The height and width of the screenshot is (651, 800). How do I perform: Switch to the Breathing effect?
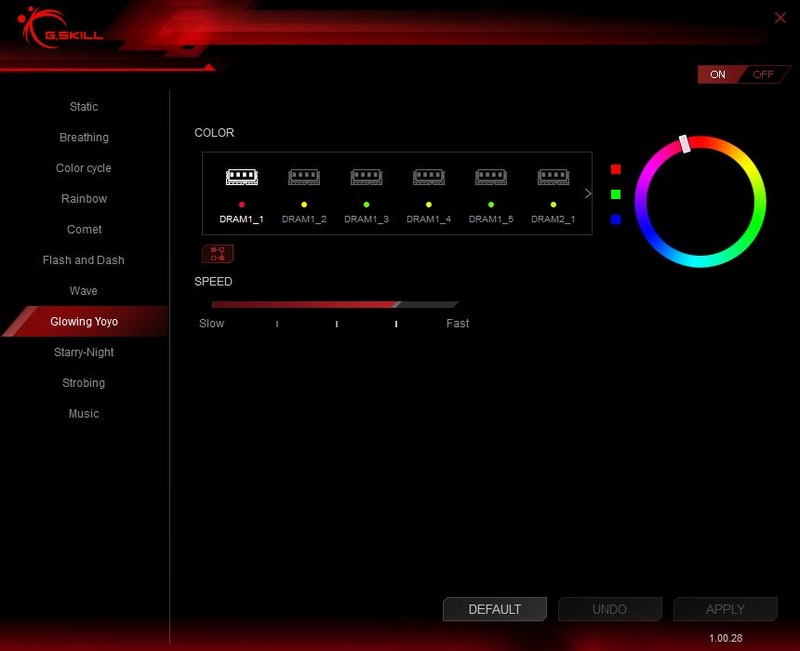(x=84, y=137)
